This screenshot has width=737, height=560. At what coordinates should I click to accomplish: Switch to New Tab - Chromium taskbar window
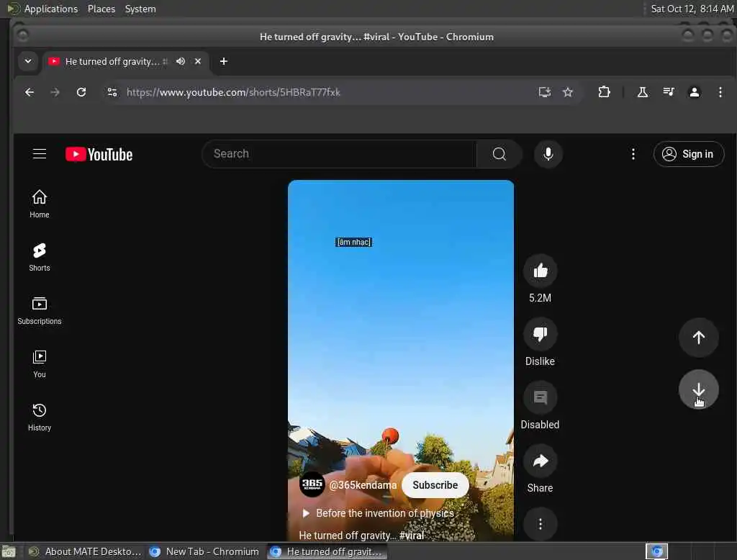tap(204, 551)
